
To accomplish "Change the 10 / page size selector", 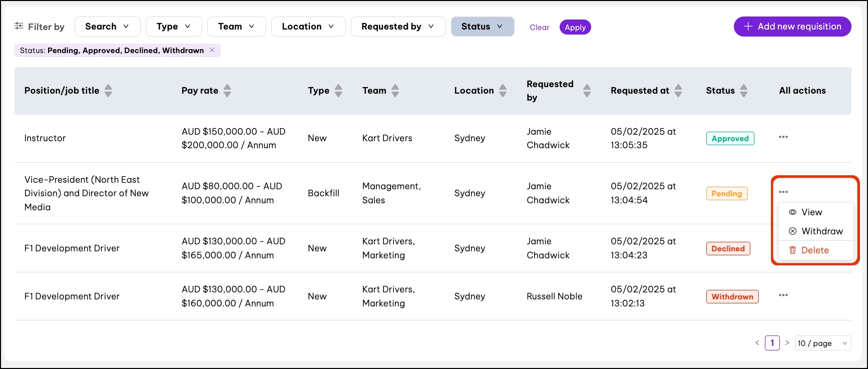I will tap(822, 343).
